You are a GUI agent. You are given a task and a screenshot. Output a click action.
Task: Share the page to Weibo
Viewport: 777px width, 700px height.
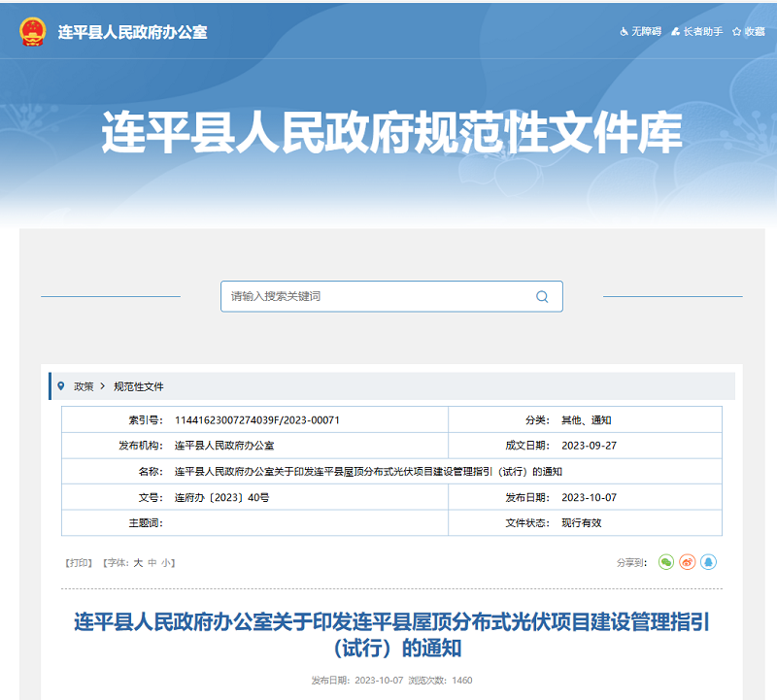688,562
